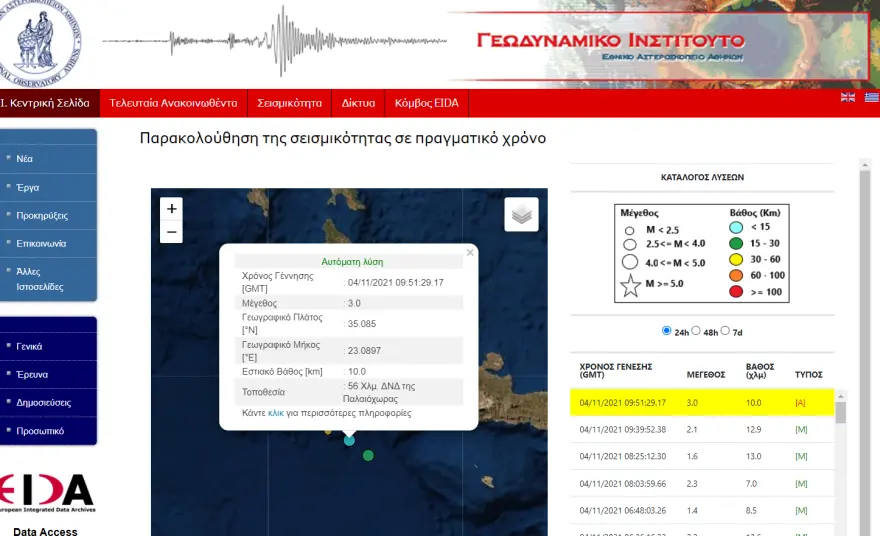The height and width of the screenshot is (536, 880).
Task: Open the Δίκτυα menu
Action: 358,103
